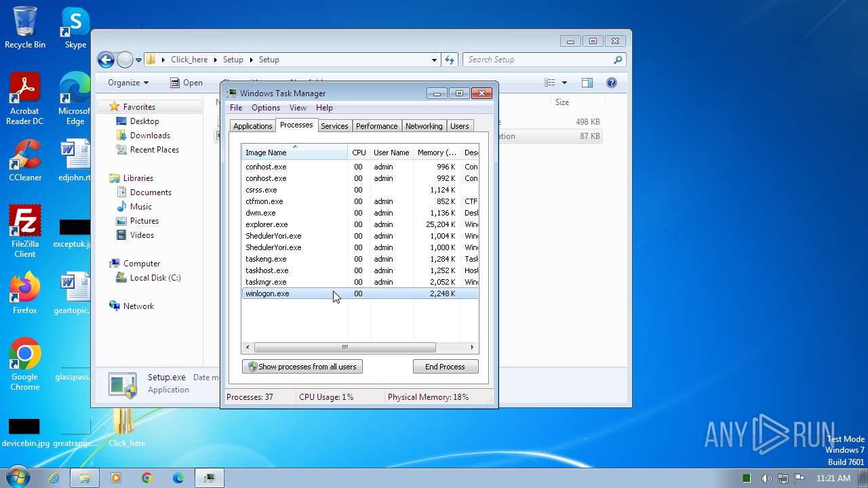Select the explorer.exe process row
The image size is (868, 488).
360,224
